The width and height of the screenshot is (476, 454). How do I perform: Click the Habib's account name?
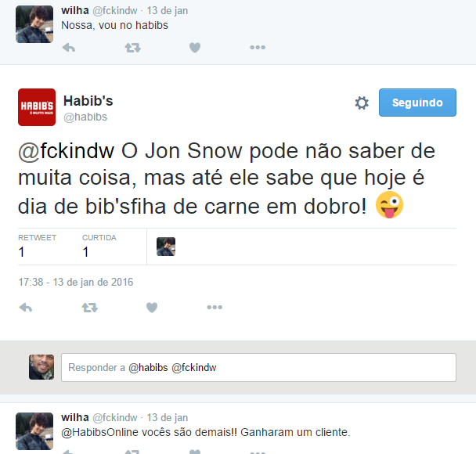pos(88,101)
